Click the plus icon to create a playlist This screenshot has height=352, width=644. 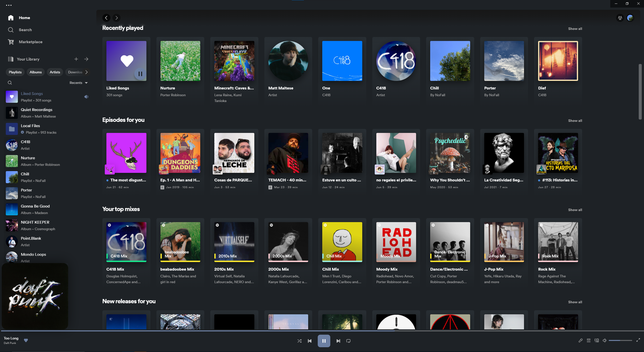coord(76,59)
